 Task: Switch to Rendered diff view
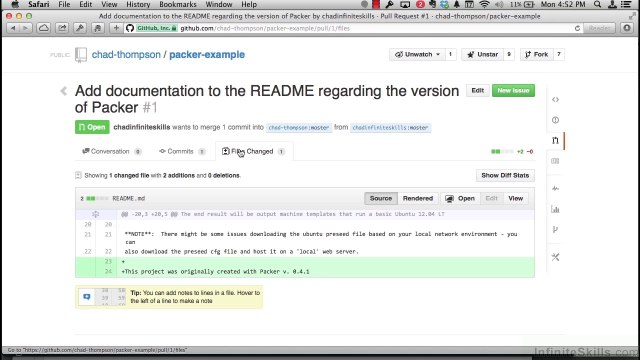(418, 198)
